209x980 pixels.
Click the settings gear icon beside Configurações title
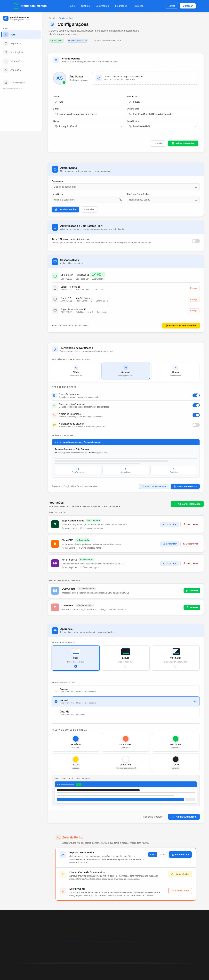coord(52,24)
